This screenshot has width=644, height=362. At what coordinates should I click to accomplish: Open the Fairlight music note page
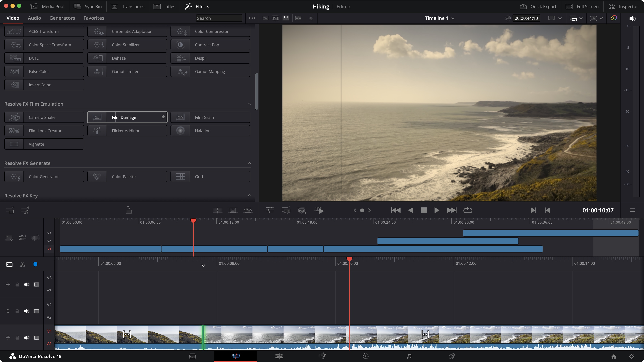pyautogui.click(x=409, y=356)
